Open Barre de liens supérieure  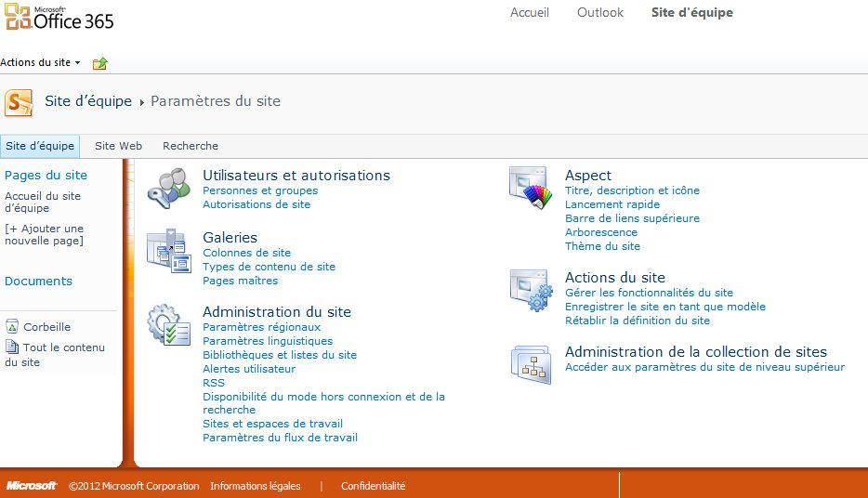point(632,218)
